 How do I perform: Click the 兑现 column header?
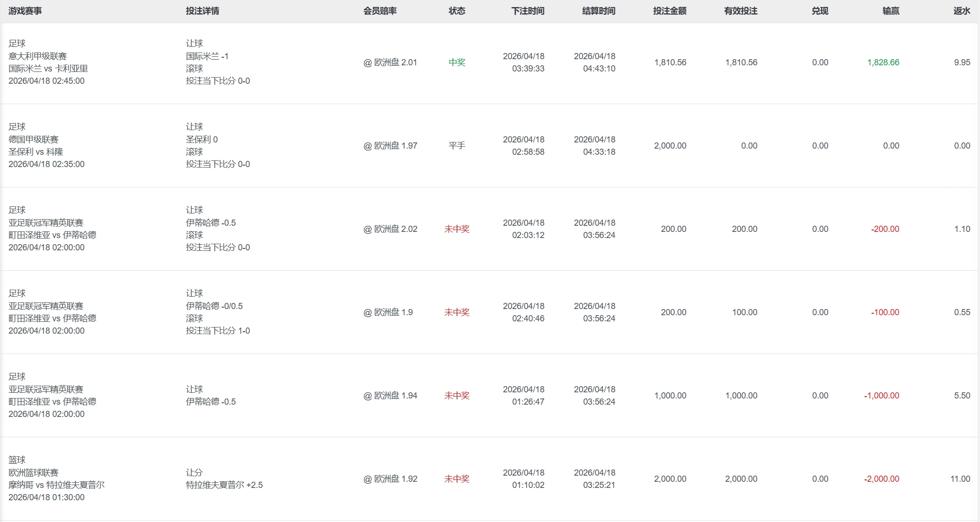(x=820, y=11)
